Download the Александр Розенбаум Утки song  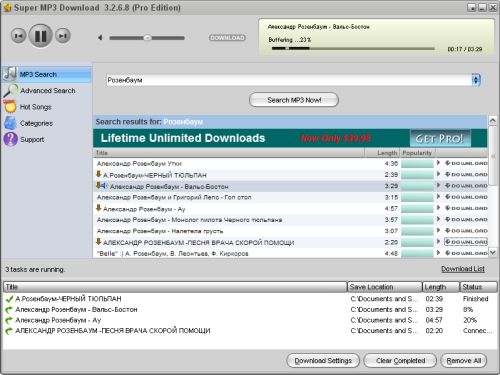[x=466, y=163]
